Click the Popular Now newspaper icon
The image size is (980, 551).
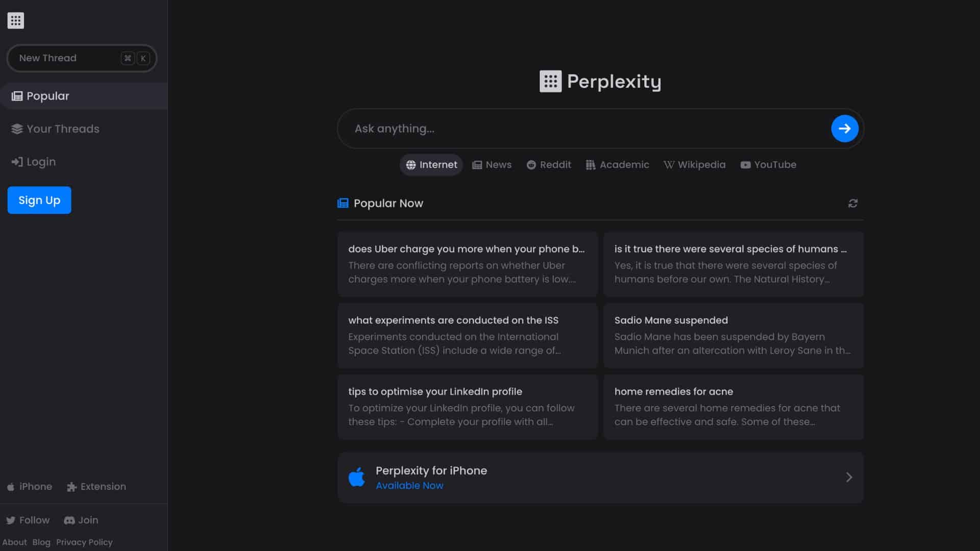(343, 204)
